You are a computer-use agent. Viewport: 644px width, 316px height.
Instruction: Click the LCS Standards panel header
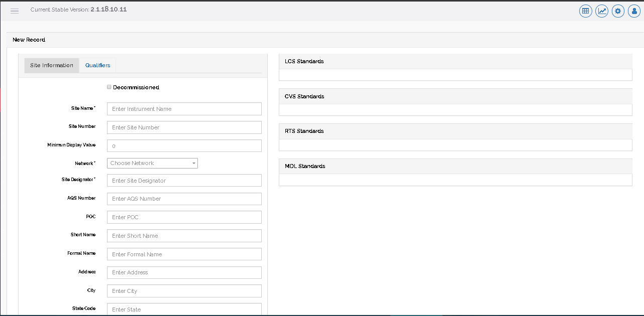tap(455, 61)
